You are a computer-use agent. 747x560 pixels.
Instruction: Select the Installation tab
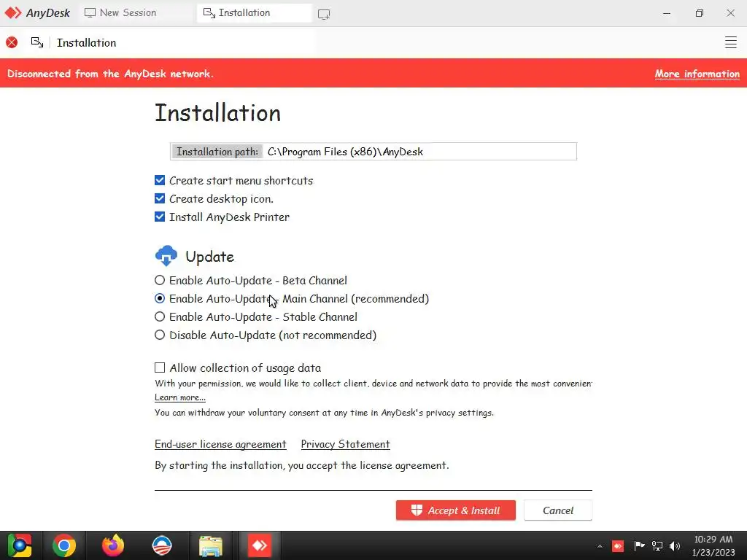tap(254, 13)
